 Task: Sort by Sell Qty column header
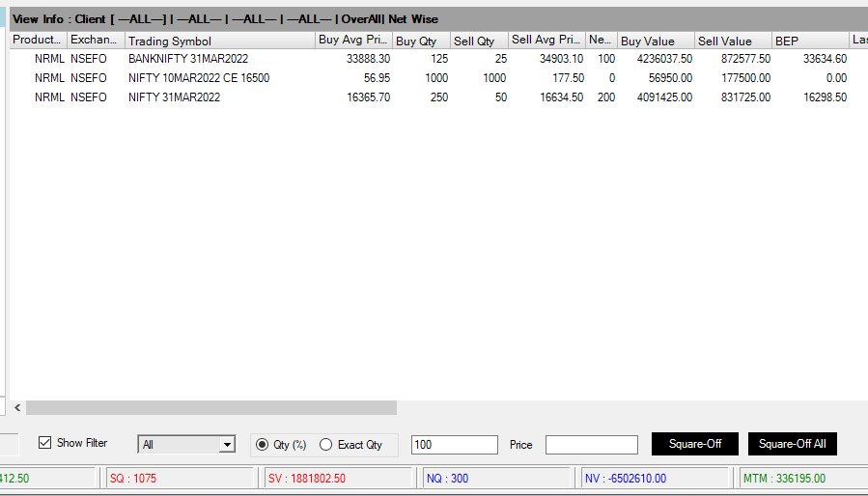480,41
